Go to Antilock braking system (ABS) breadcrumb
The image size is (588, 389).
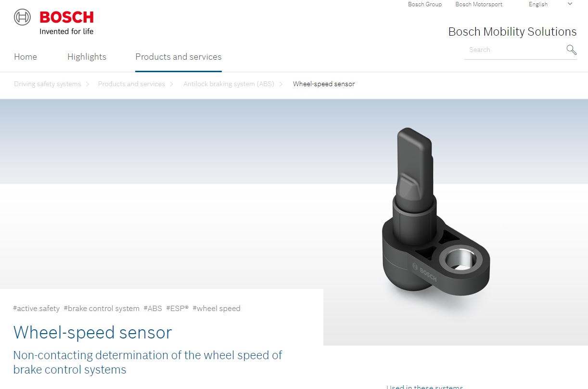[229, 84]
